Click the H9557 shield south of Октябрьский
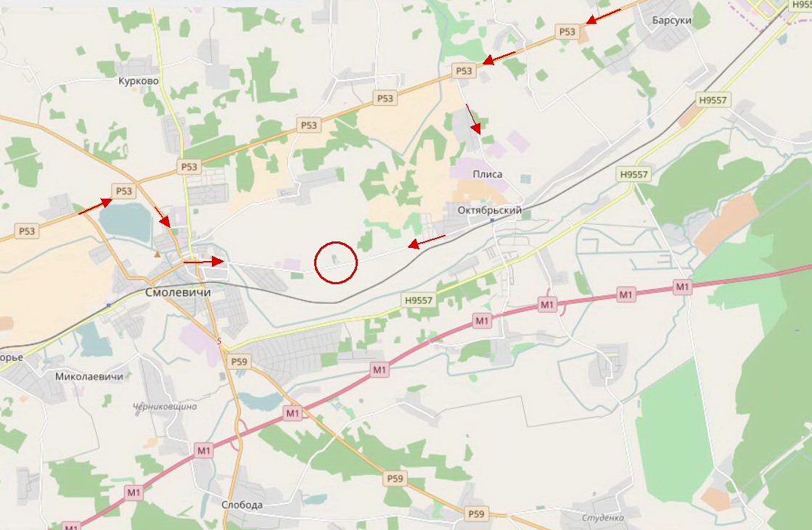 419,300
